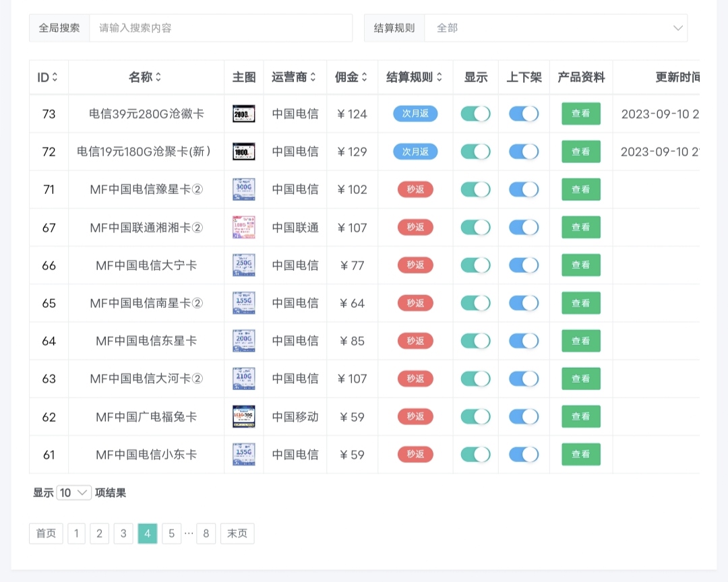Focus the 全局搜索 search input field
Screen dimensions: 728x582
click(x=220, y=28)
